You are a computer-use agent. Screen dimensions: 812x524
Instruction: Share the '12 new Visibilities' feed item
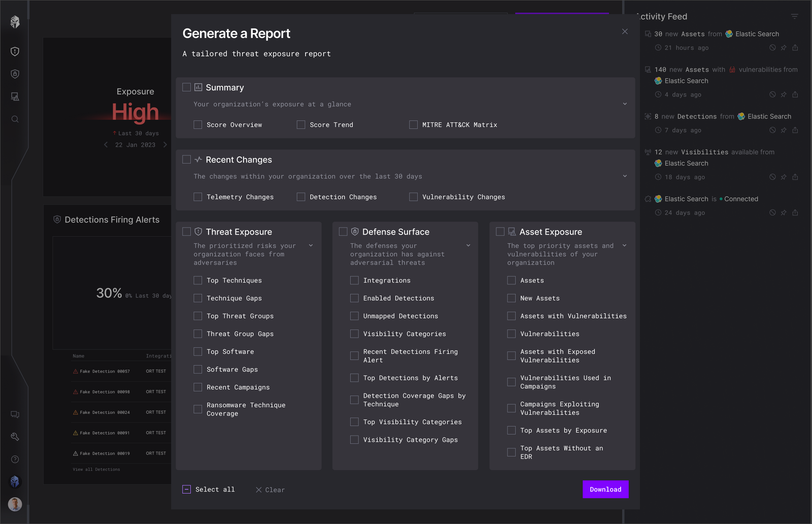pyautogui.click(x=795, y=177)
